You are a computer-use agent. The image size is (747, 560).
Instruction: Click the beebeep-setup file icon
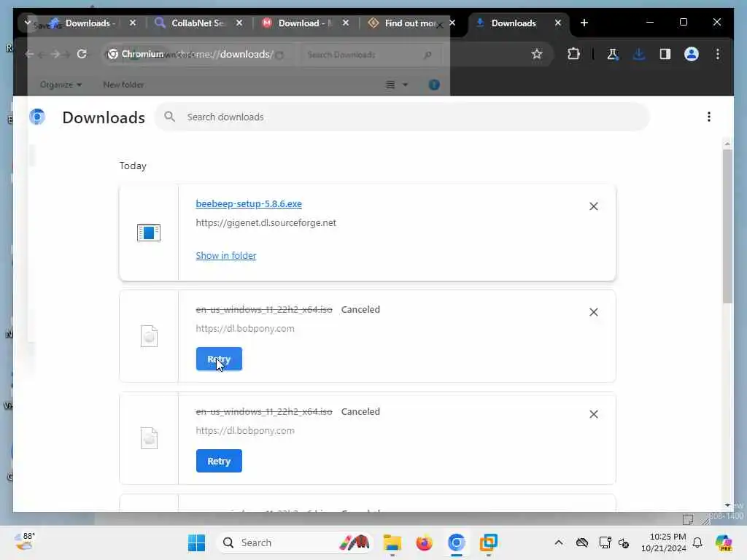pyautogui.click(x=149, y=233)
